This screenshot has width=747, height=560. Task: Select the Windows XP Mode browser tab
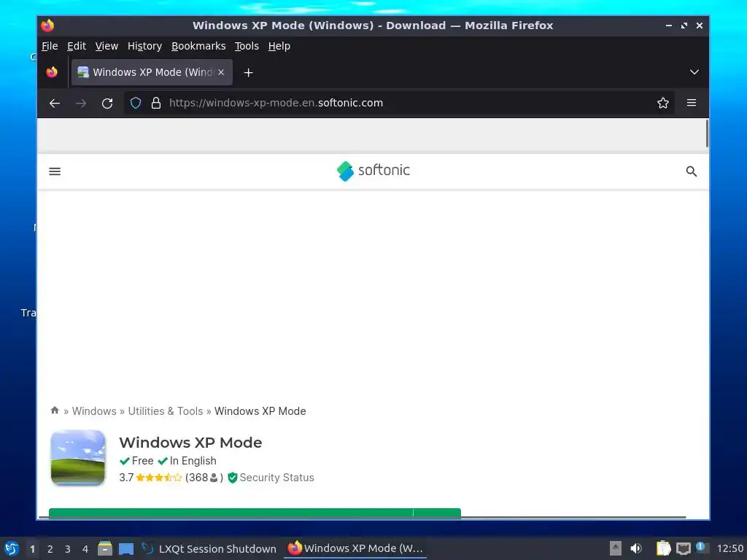click(152, 72)
